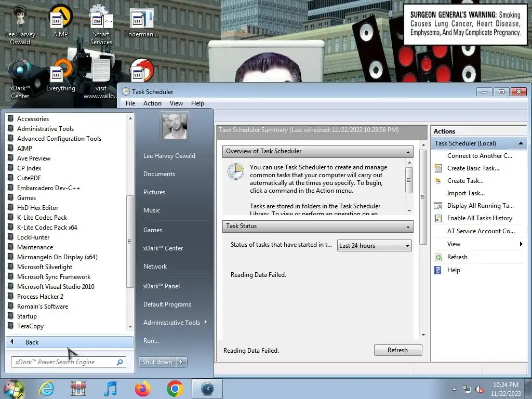The image size is (532, 399).
Task: Collapse the Overview of Task Scheduler section
Action: [x=408, y=152]
